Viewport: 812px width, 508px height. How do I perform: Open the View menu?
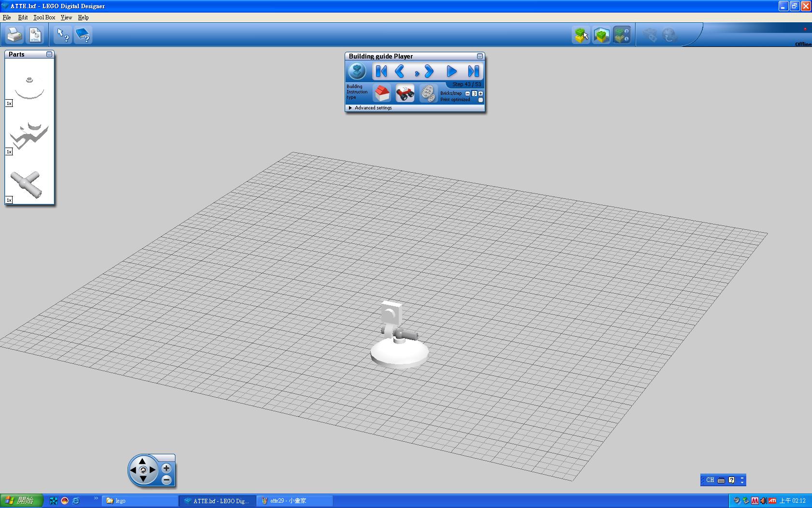click(66, 17)
